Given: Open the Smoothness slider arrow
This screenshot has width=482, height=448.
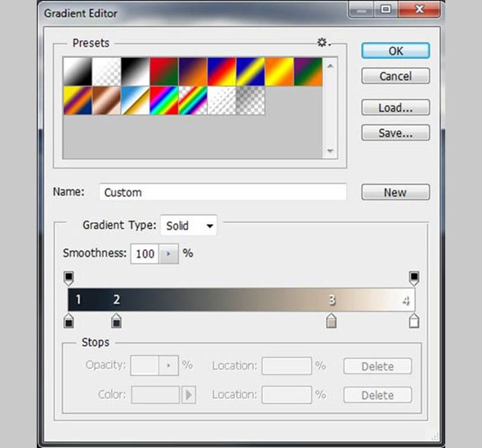Looking at the screenshot, I should (x=168, y=254).
